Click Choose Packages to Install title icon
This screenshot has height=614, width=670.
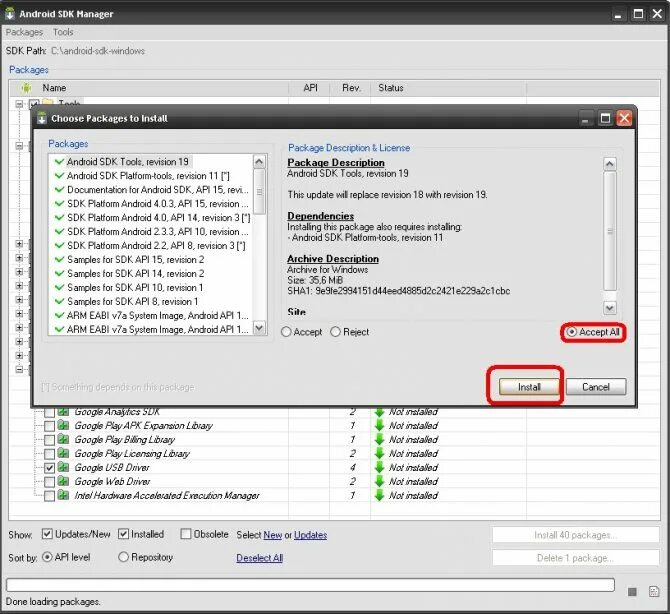(41, 118)
